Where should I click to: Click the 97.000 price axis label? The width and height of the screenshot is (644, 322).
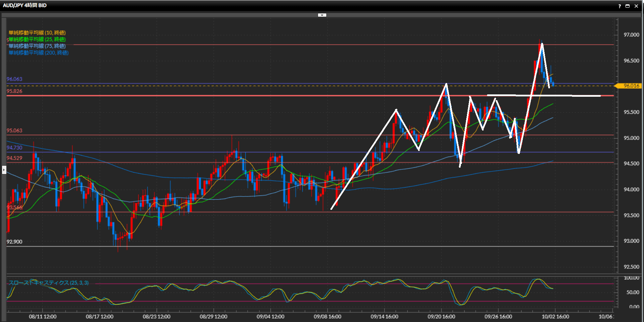(x=631, y=35)
